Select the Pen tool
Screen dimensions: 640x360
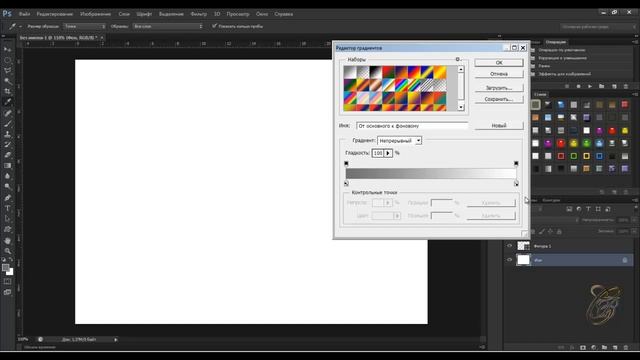click(7, 198)
